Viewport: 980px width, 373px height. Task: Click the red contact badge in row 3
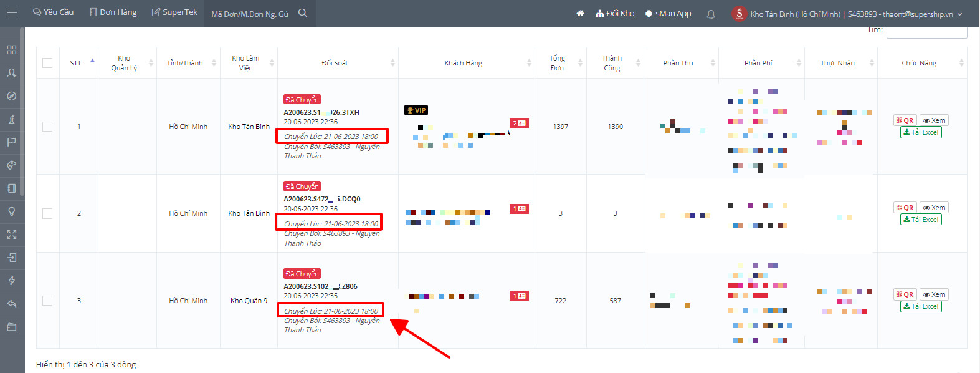tap(519, 296)
